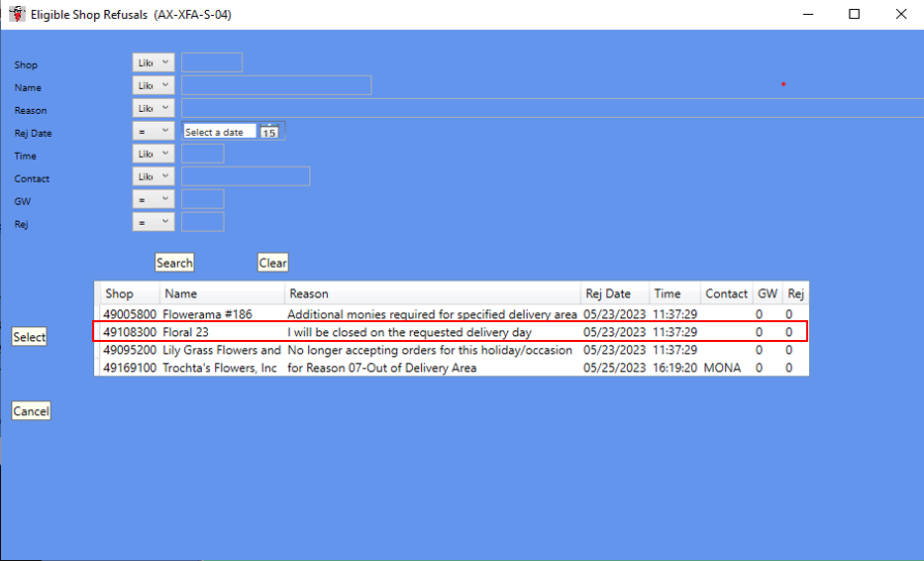Sort by the Shop column header
Viewport: 924px width, 561px height.
click(x=130, y=293)
